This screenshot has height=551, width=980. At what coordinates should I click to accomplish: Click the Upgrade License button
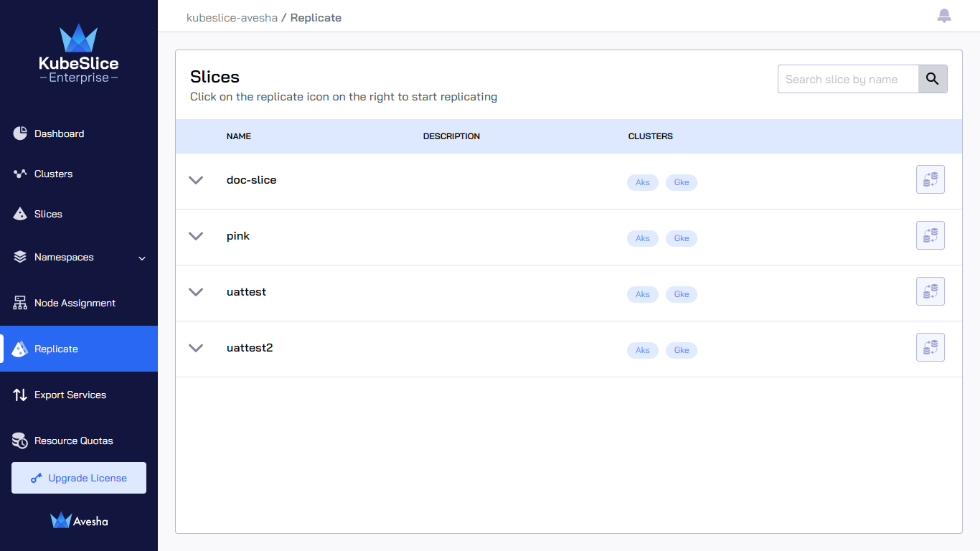tap(79, 478)
